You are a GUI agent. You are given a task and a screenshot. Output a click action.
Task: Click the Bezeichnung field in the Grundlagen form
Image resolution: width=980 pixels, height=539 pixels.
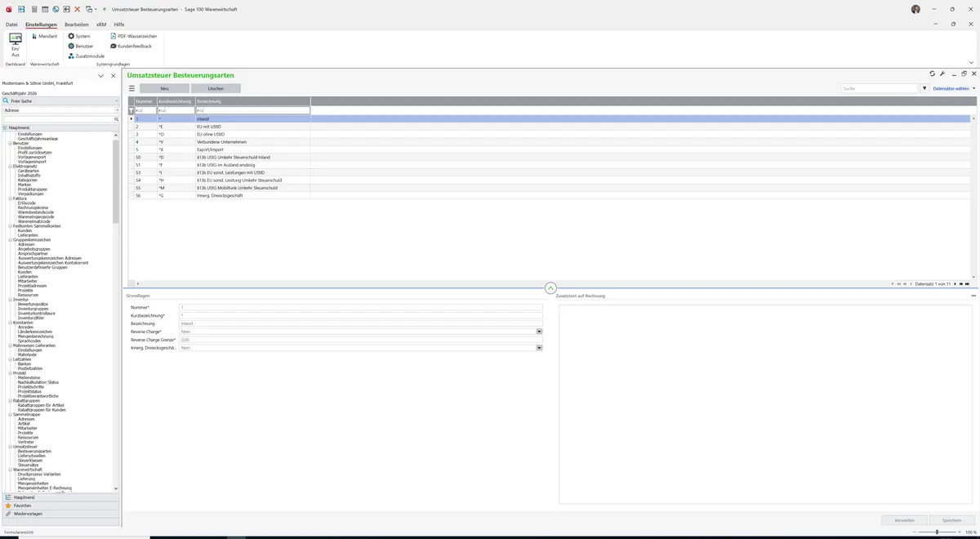(x=360, y=323)
